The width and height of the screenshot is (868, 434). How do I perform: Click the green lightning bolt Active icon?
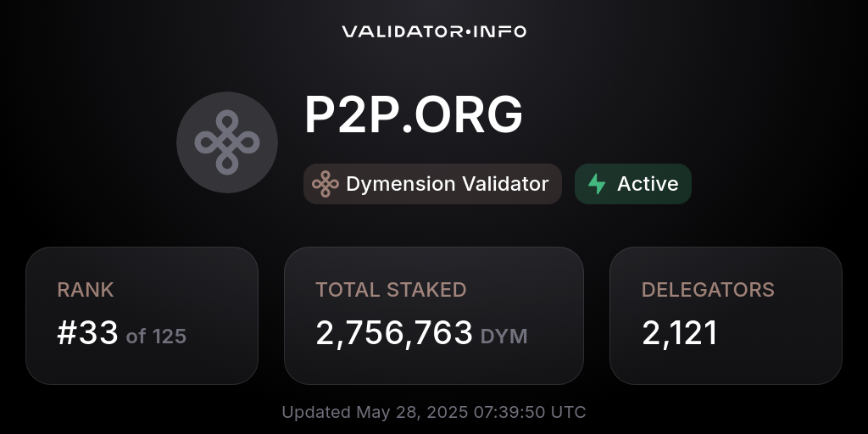coord(597,184)
